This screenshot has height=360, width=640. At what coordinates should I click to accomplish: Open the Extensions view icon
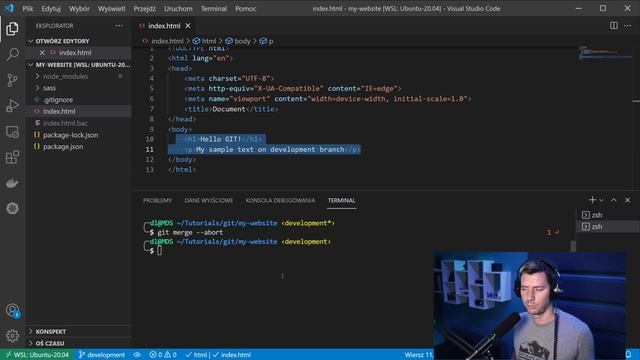12,157
